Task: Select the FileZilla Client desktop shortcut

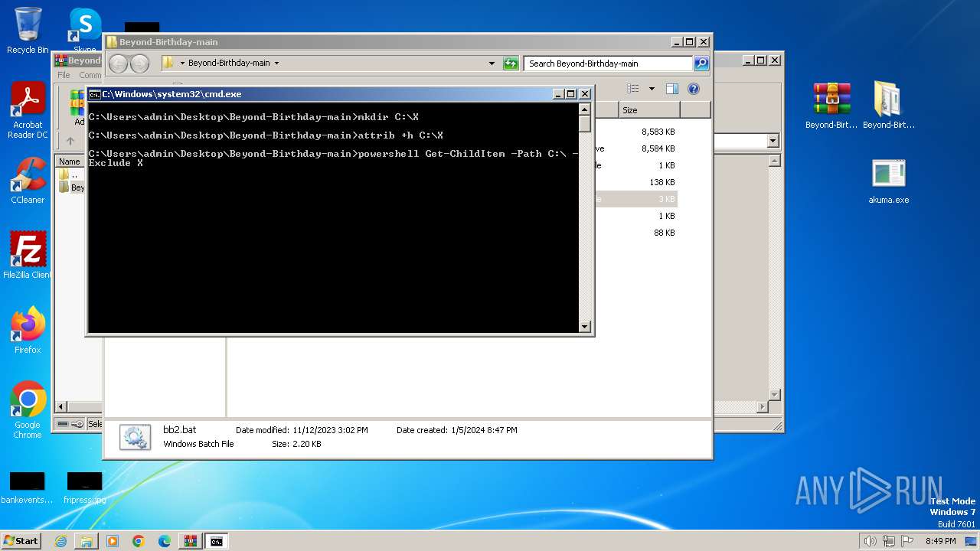Action: point(28,255)
